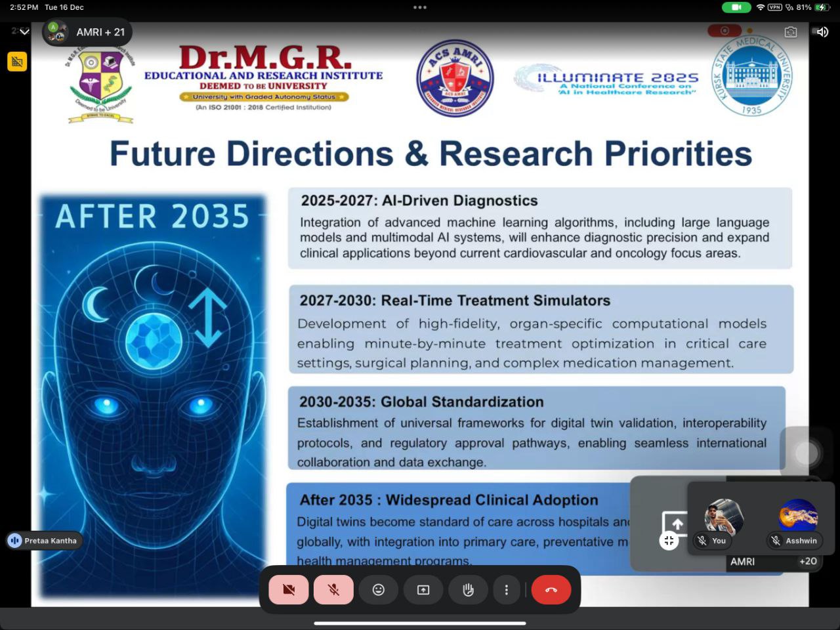Open the AMRI + 21 participants list
This screenshot has width=840, height=630.
click(87, 32)
